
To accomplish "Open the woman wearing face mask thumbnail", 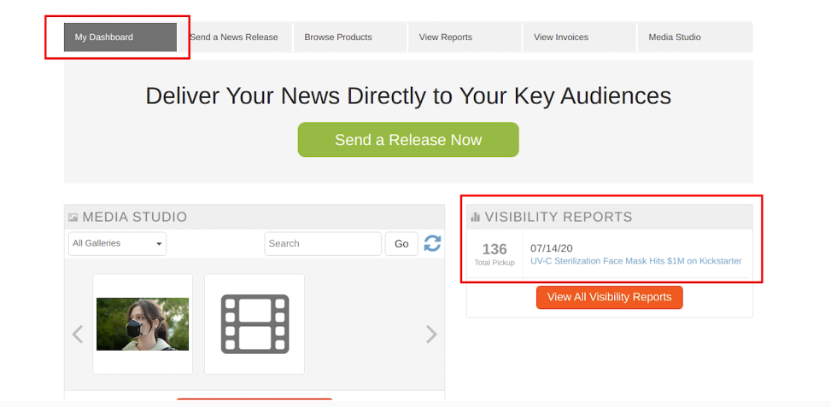I will pyautogui.click(x=142, y=325).
